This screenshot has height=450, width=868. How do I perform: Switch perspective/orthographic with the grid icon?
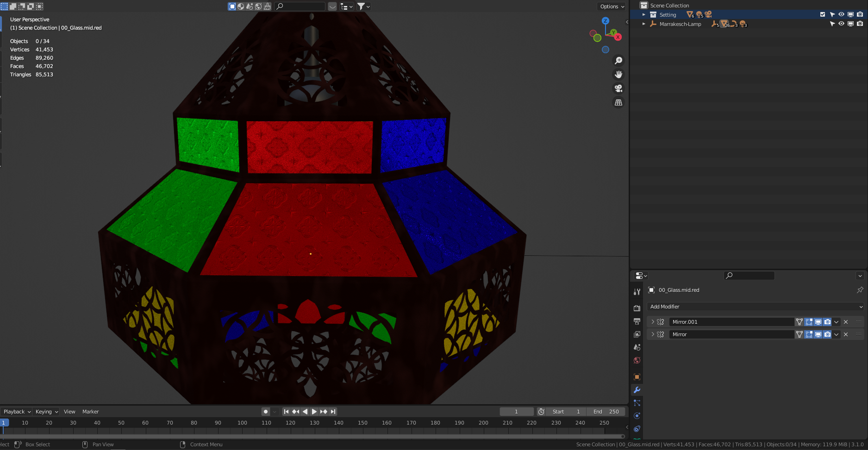(618, 103)
